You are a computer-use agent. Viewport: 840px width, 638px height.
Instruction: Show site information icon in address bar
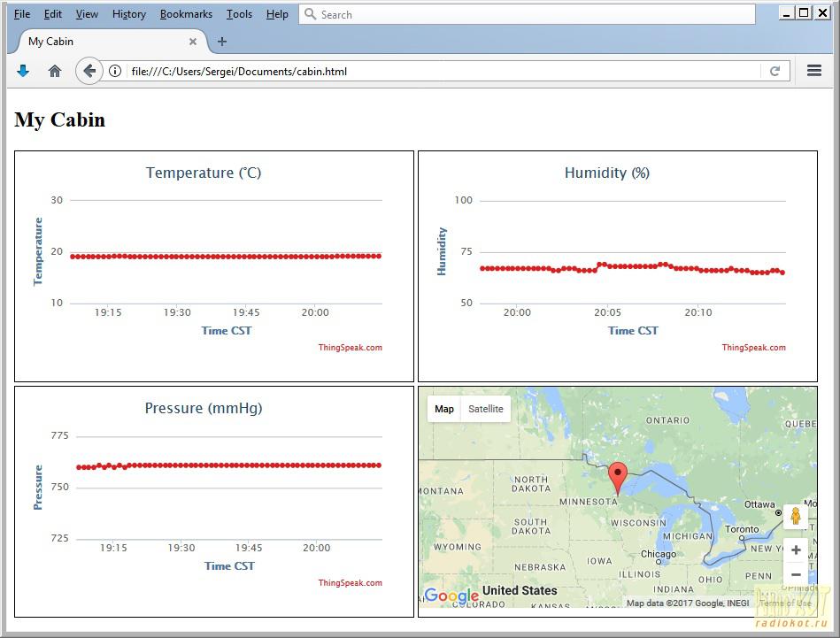pyautogui.click(x=115, y=71)
